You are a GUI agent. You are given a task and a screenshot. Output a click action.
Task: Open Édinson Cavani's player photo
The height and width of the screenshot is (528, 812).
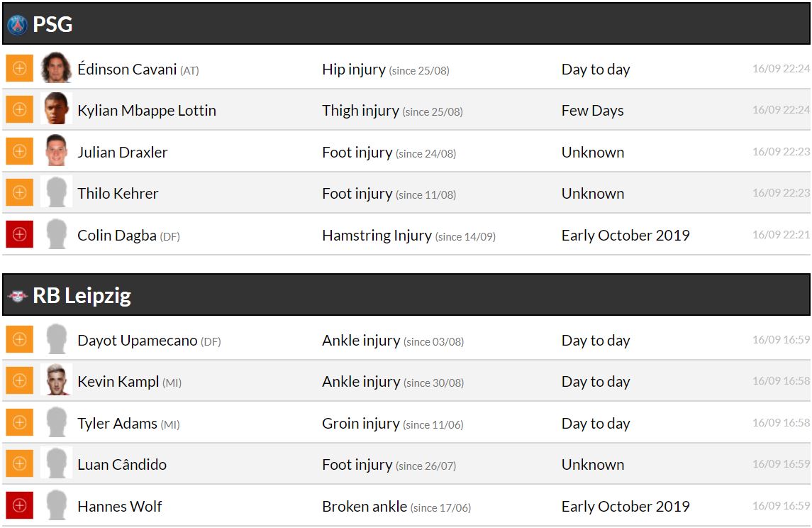(x=56, y=68)
